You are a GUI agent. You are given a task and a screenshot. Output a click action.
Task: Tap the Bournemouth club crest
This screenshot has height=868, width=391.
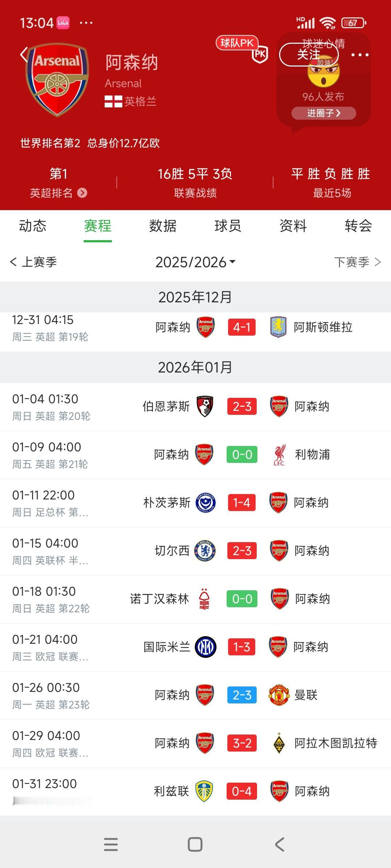[205, 406]
